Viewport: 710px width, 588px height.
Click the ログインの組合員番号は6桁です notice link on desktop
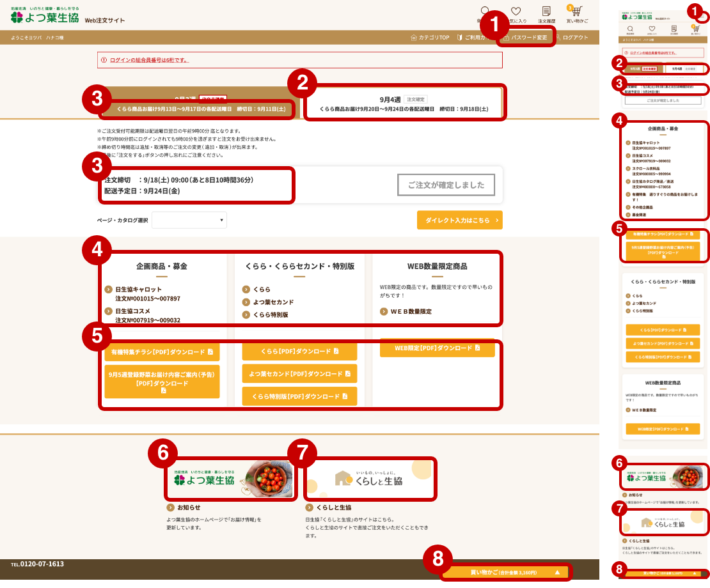click(149, 59)
